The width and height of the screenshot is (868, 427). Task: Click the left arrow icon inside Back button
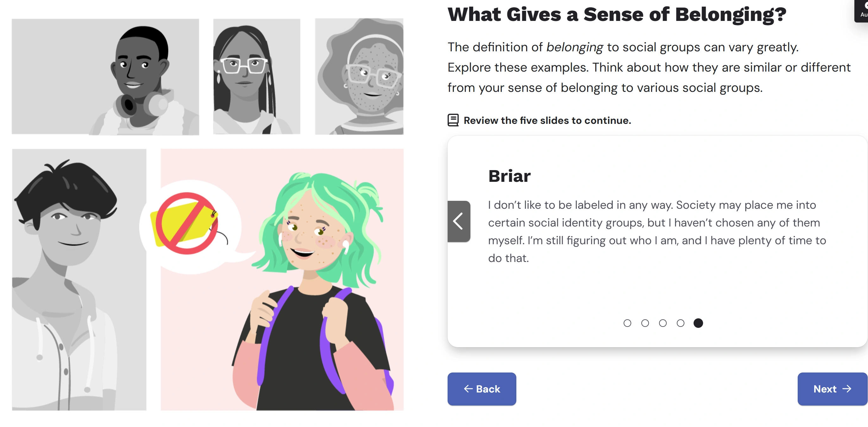(468, 389)
